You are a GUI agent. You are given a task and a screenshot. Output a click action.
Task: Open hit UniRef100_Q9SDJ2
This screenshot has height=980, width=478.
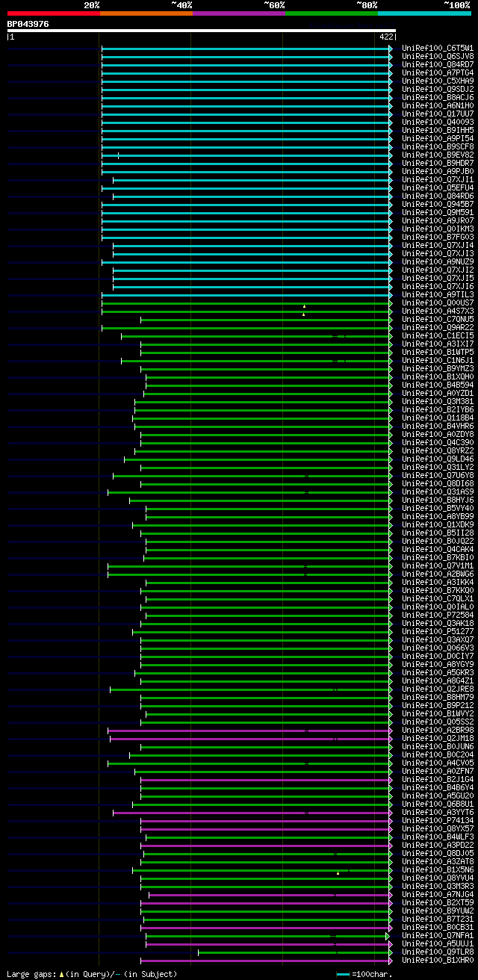[438, 89]
